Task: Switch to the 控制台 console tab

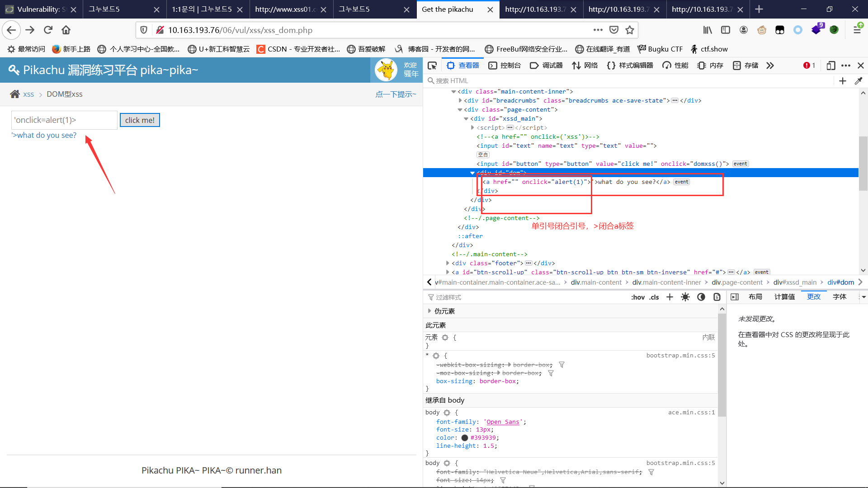Action: 505,66
